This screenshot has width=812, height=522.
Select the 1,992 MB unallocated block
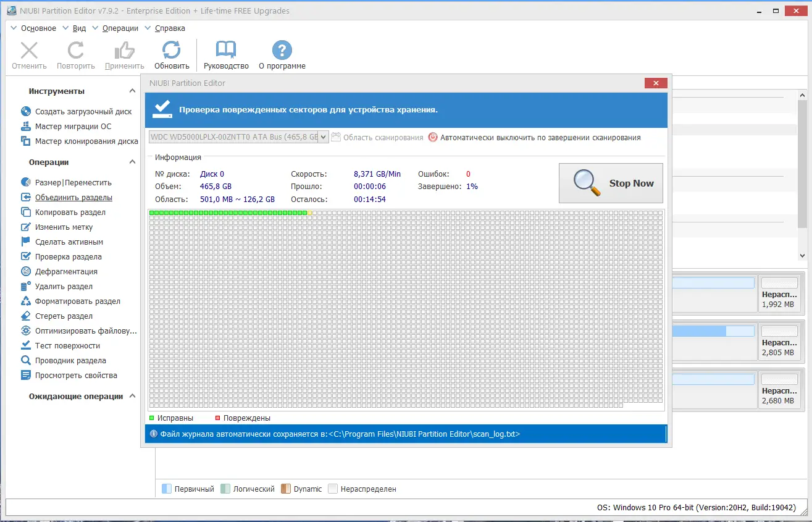[781, 293]
